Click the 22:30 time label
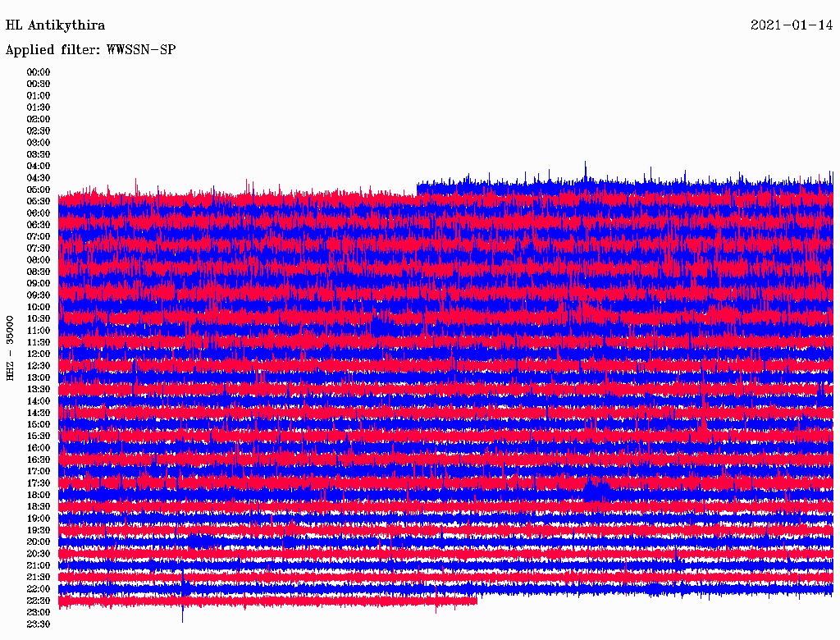Image resolution: width=840 pixels, height=640 pixels. [39, 601]
